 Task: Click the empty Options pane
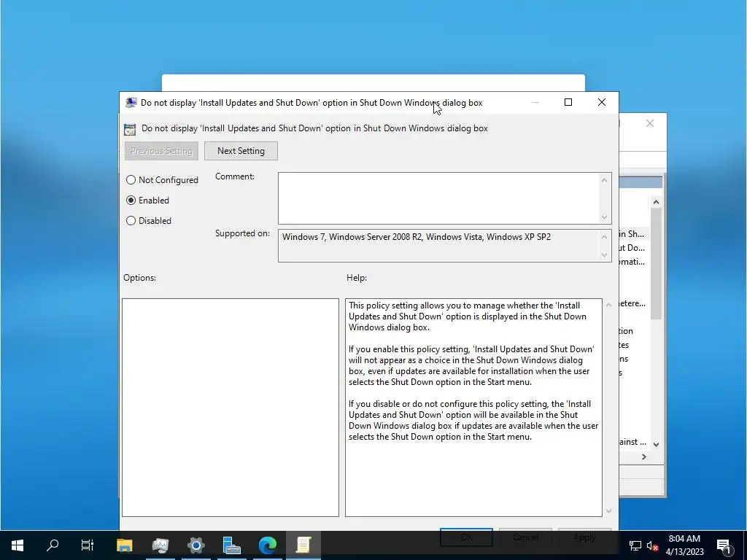pyautogui.click(x=231, y=408)
